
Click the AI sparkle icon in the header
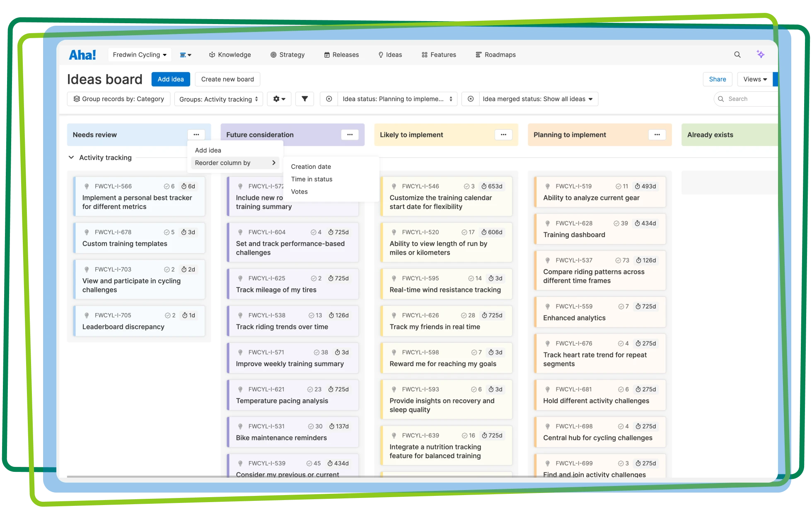point(761,54)
